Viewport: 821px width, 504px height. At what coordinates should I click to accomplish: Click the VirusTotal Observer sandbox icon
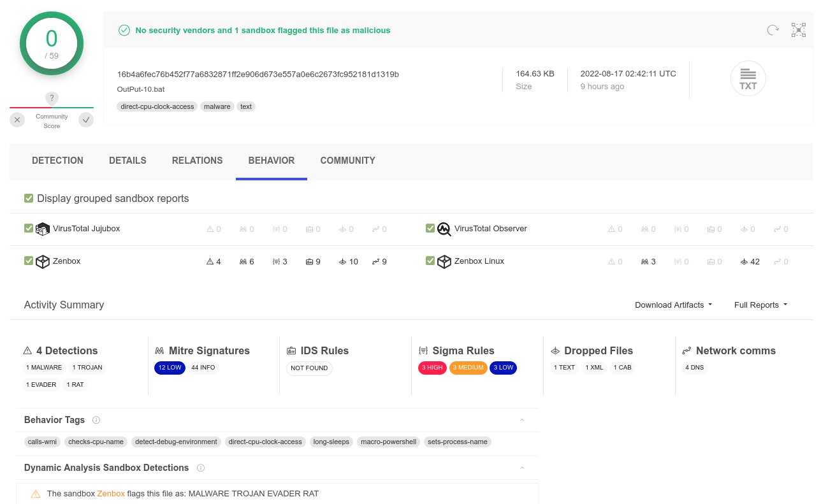pyautogui.click(x=444, y=229)
